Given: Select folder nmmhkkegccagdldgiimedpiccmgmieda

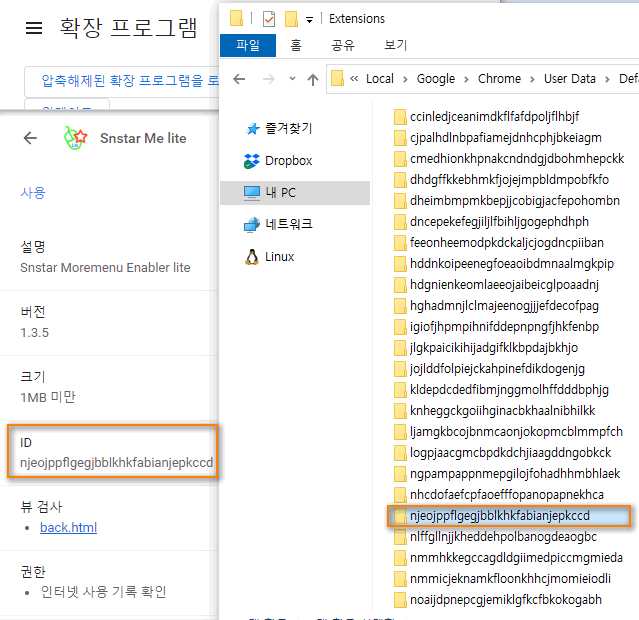Looking at the screenshot, I should pos(509,558).
